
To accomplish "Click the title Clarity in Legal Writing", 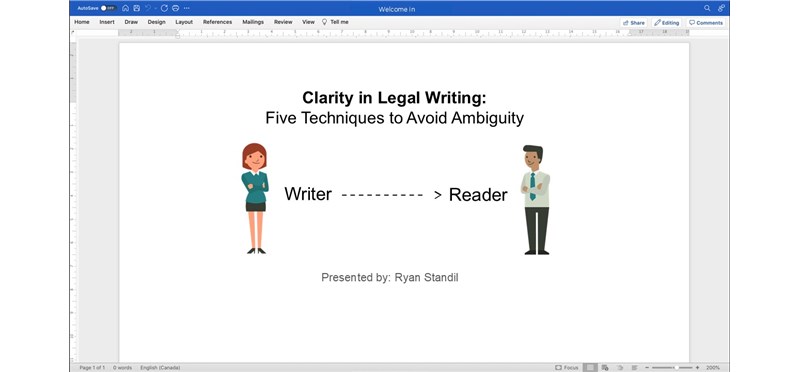I will (394, 97).
